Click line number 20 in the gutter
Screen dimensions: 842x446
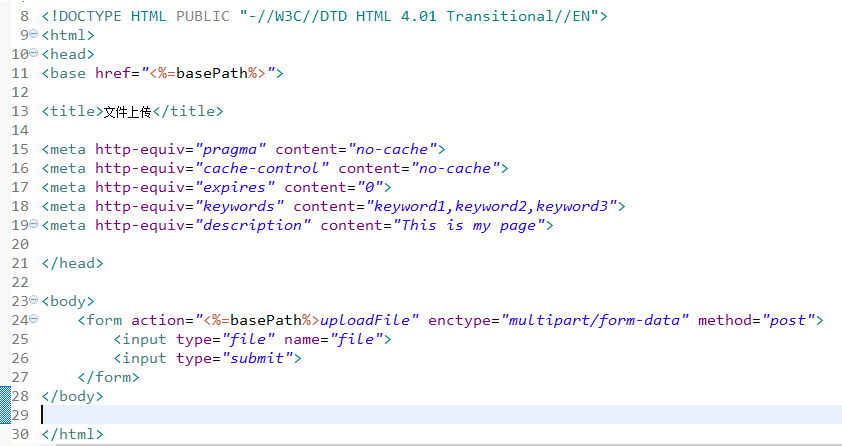pos(20,244)
